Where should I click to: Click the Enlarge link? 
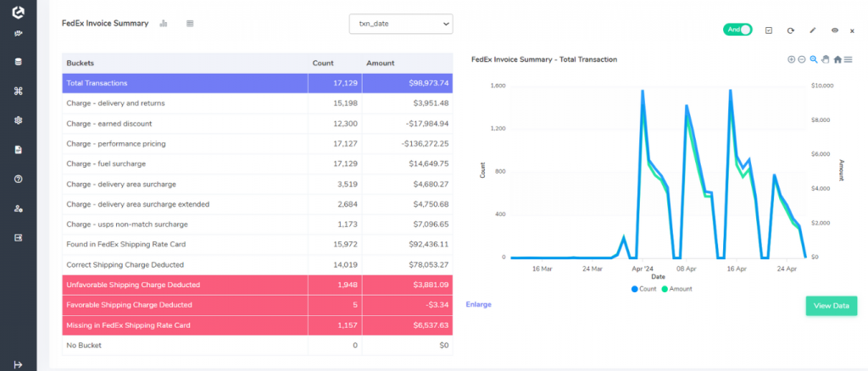(478, 304)
